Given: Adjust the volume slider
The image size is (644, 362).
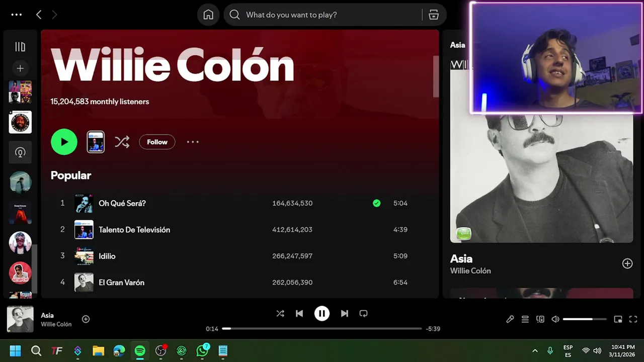Looking at the screenshot, I should point(585,319).
